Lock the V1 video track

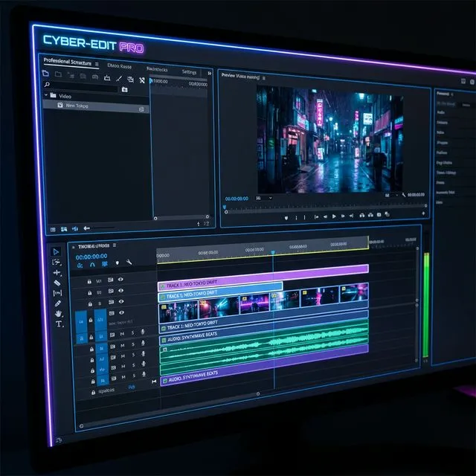(x=89, y=281)
